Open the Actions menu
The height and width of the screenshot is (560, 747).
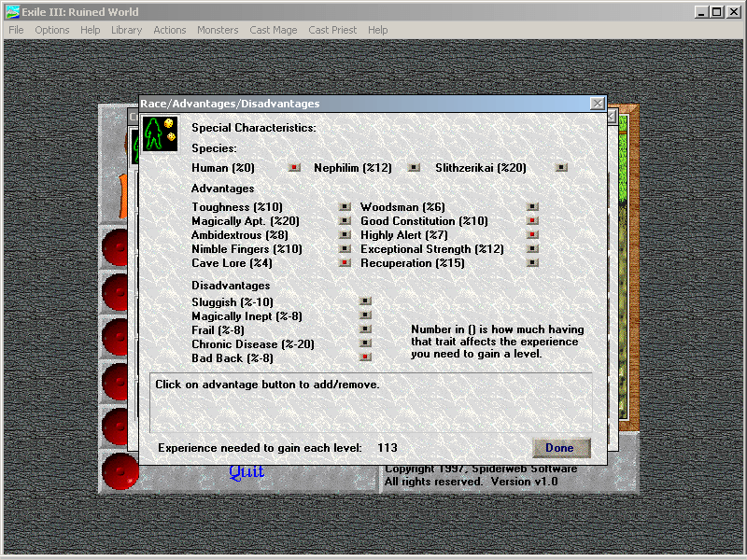170,30
